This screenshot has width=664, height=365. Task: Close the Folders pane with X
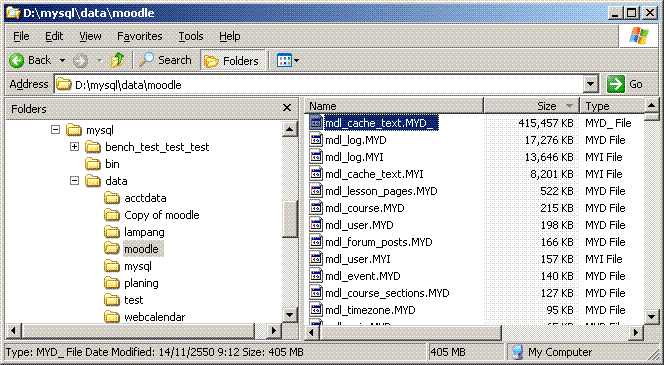tap(287, 108)
